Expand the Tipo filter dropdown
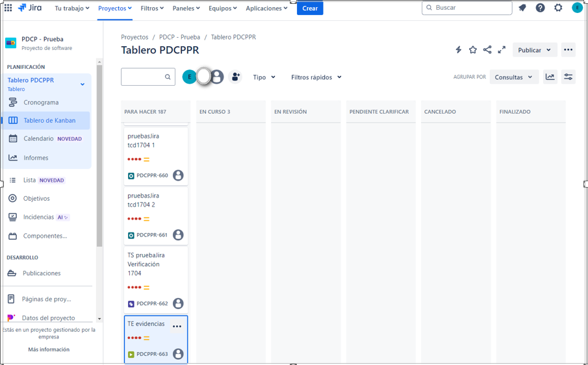 click(x=264, y=77)
